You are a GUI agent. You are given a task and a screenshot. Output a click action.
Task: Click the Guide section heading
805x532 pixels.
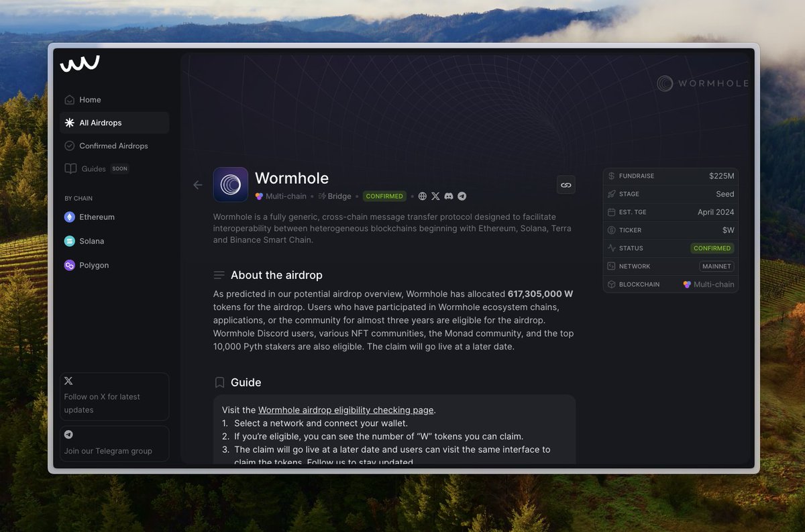[246, 382]
